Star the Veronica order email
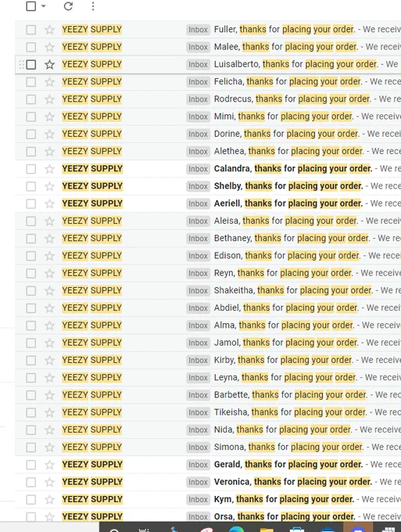The image size is (401, 532). pyautogui.click(x=49, y=482)
